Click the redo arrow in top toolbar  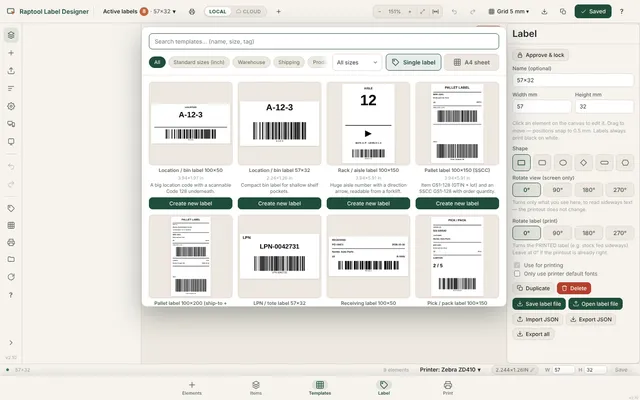tap(472, 11)
